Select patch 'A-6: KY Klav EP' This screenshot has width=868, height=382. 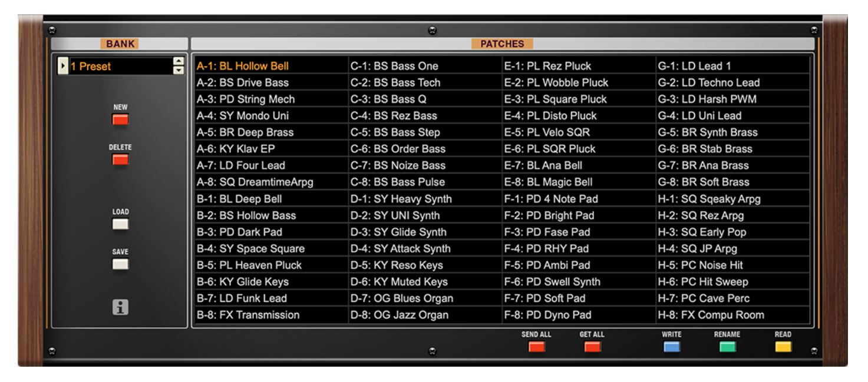pos(272,149)
